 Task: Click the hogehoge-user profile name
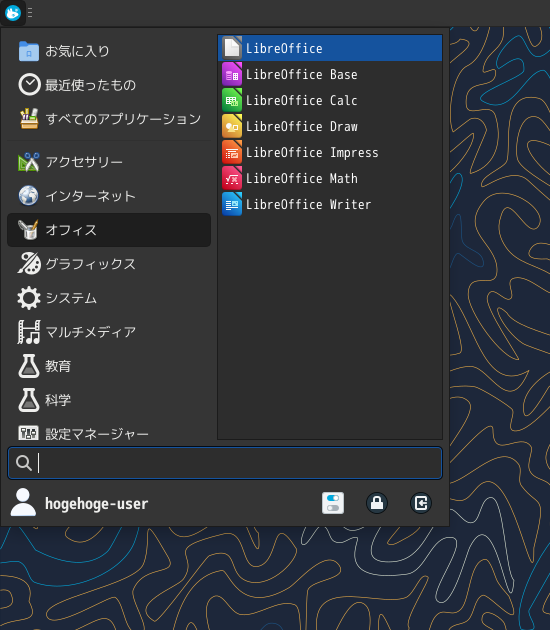(x=96, y=503)
